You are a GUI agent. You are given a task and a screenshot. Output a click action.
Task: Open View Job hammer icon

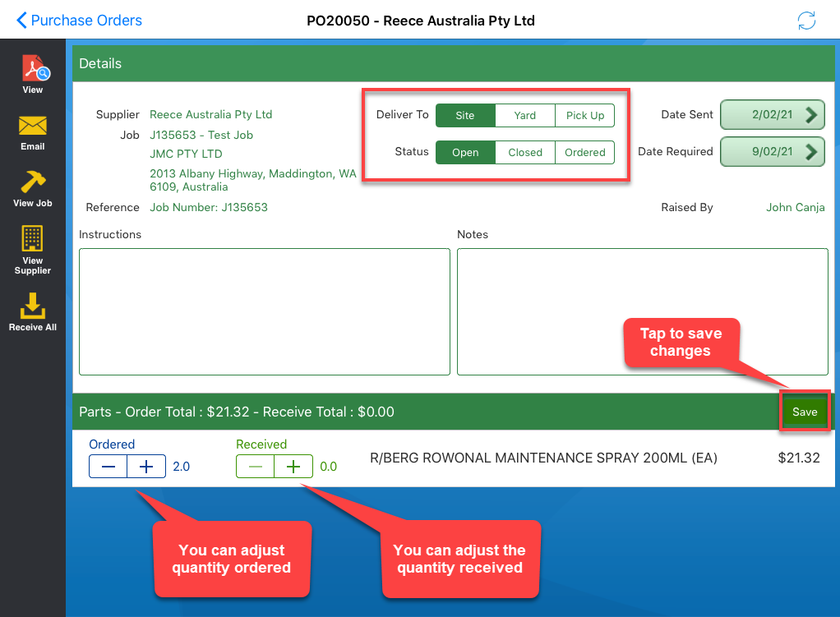tap(33, 182)
